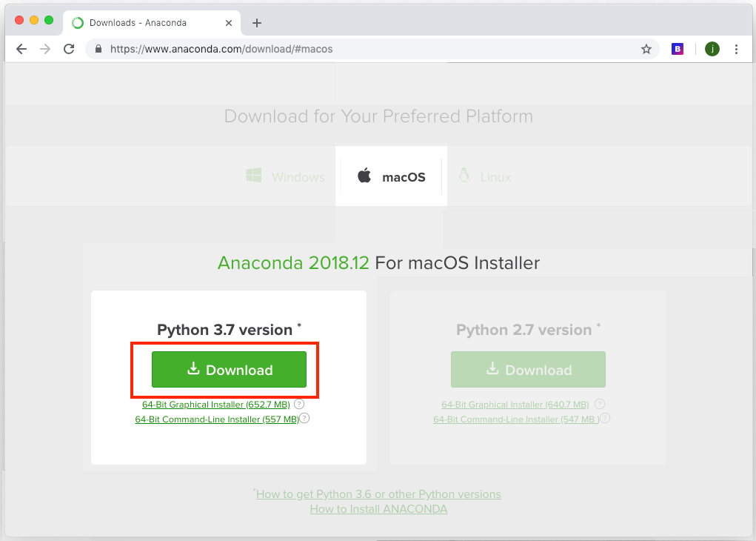Click 'How to Install ANACONDA' link
The height and width of the screenshot is (541, 756).
point(378,509)
